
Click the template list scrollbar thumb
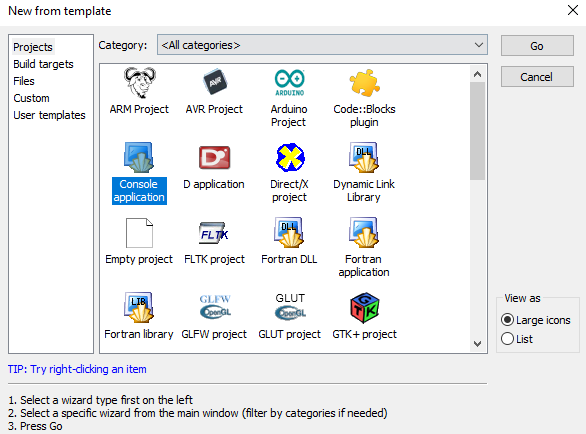coord(477,131)
